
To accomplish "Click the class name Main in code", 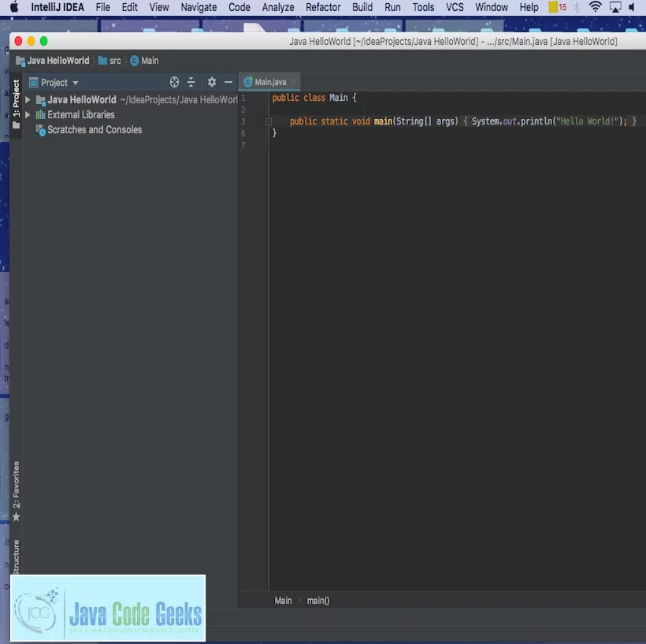I will pos(338,98).
